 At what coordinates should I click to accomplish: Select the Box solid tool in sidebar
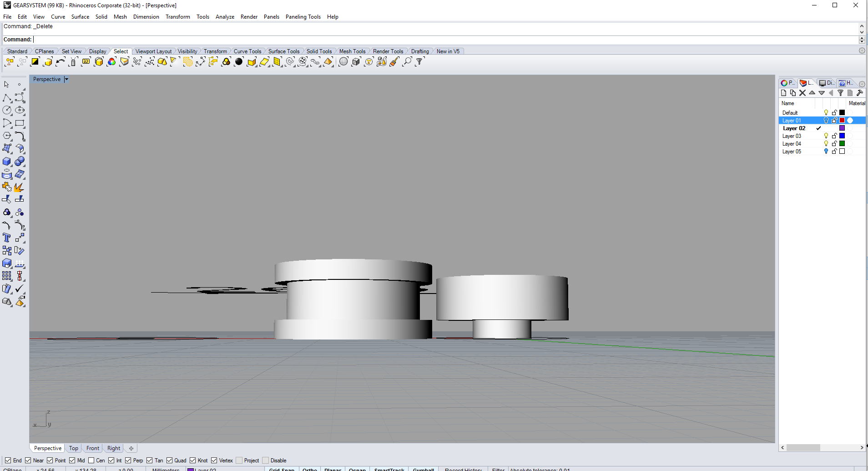(x=7, y=162)
